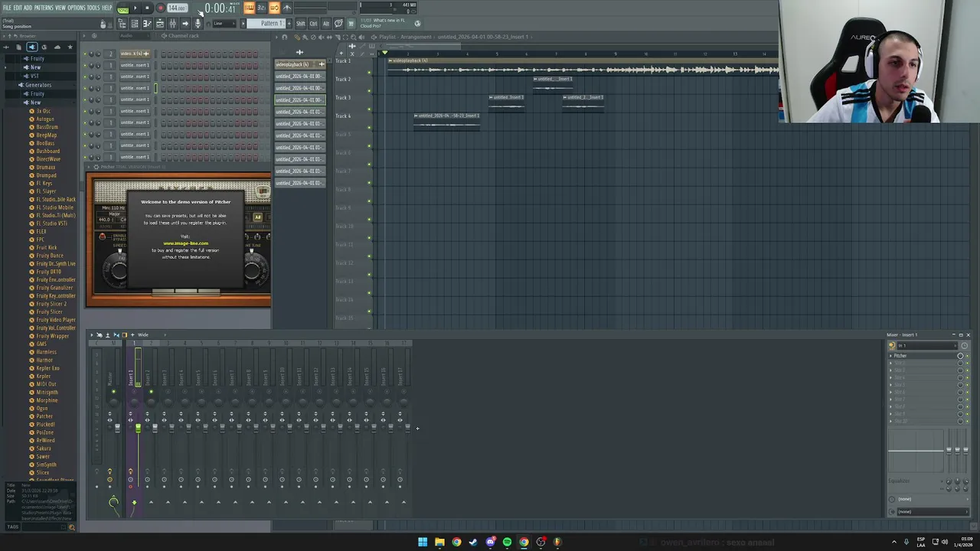Toggle the Song/Pattern mode switch

pyautogui.click(x=122, y=8)
